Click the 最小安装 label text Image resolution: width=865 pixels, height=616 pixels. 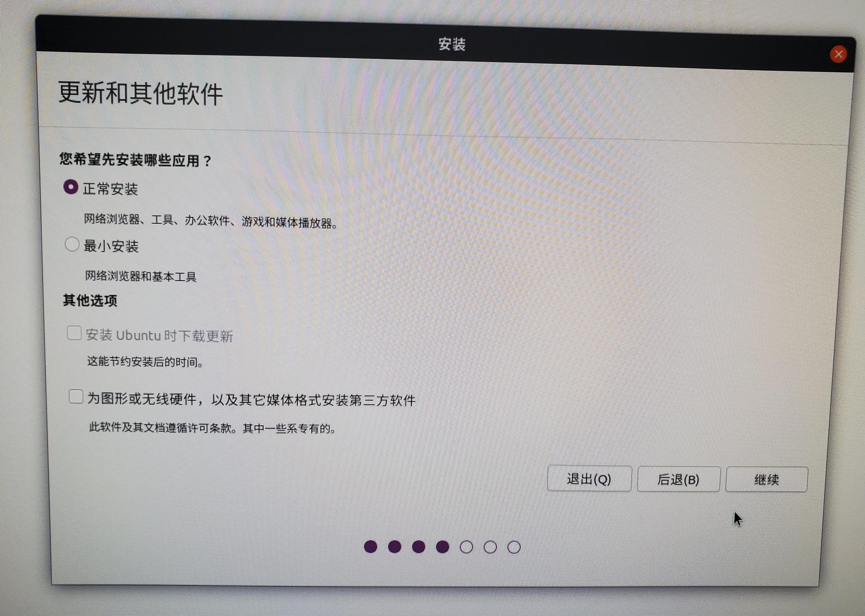click(x=111, y=246)
